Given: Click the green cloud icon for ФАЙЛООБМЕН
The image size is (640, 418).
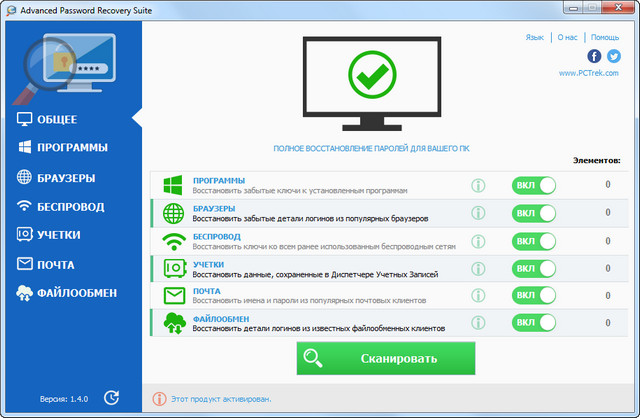Looking at the screenshot, I should coord(175,323).
